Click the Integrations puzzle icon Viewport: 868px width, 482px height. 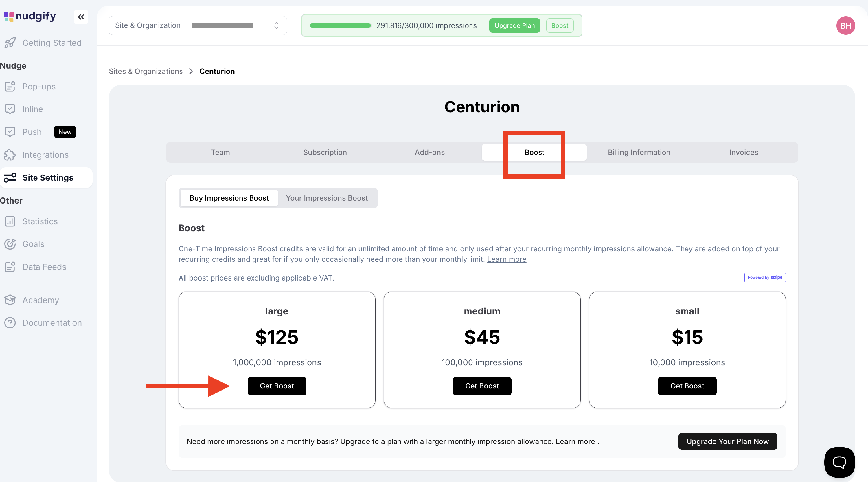click(10, 155)
